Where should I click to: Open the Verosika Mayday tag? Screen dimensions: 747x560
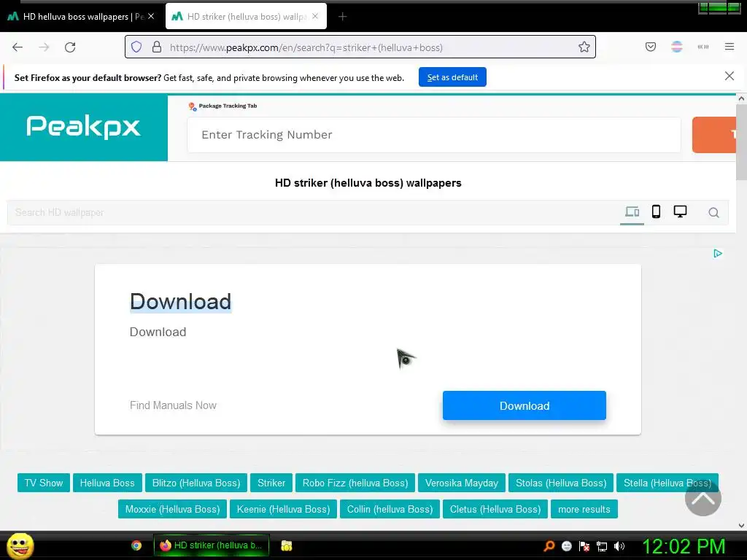[462, 483]
